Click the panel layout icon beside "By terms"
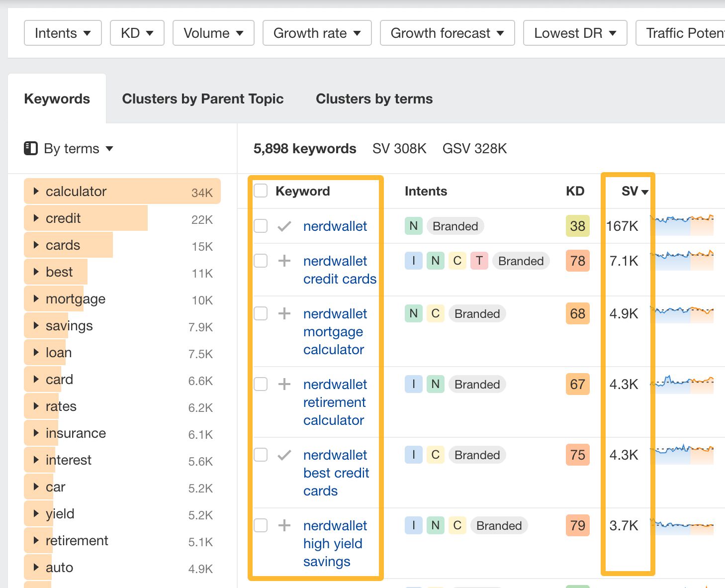 [x=30, y=148]
